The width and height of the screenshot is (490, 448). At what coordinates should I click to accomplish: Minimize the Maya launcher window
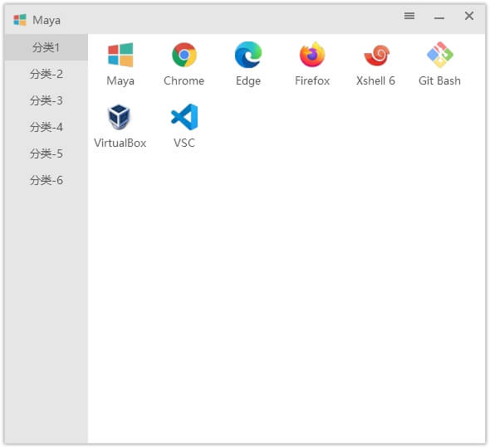pyautogui.click(x=439, y=17)
